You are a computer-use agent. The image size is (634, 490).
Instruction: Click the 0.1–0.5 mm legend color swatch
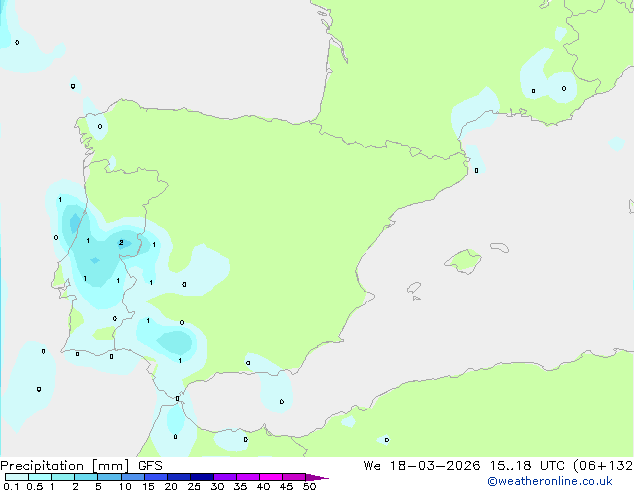[x=17, y=477]
